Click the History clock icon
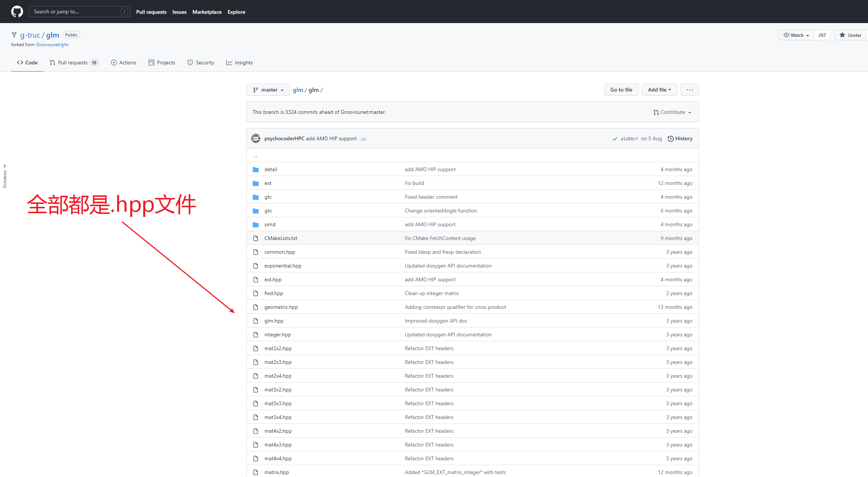The image size is (868, 477). (670, 138)
